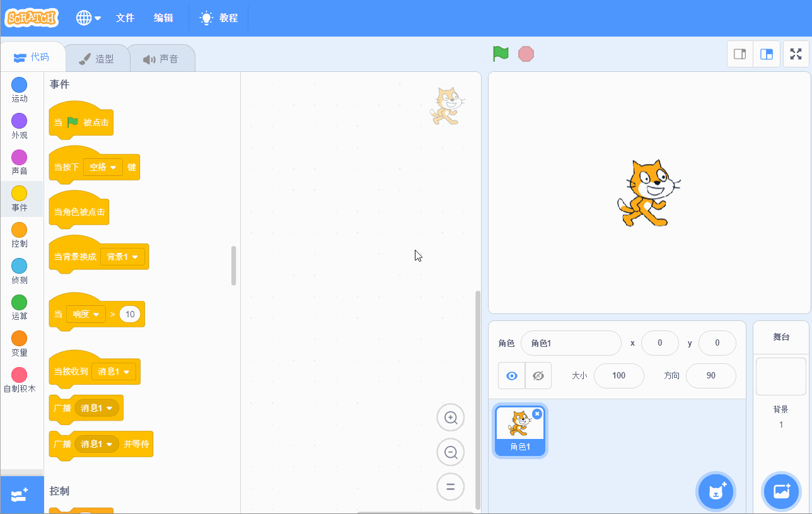The image size is (812, 514).
Task: Switch to small stage layout
Action: (740, 54)
